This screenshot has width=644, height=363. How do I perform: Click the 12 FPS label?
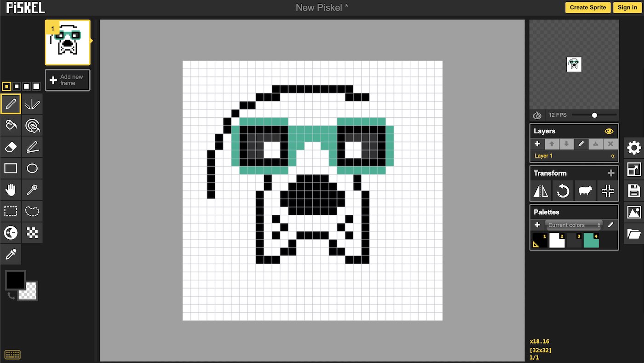point(558,115)
